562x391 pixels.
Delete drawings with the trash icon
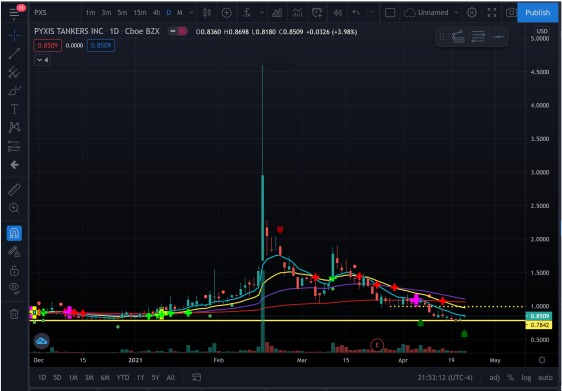pyautogui.click(x=14, y=314)
